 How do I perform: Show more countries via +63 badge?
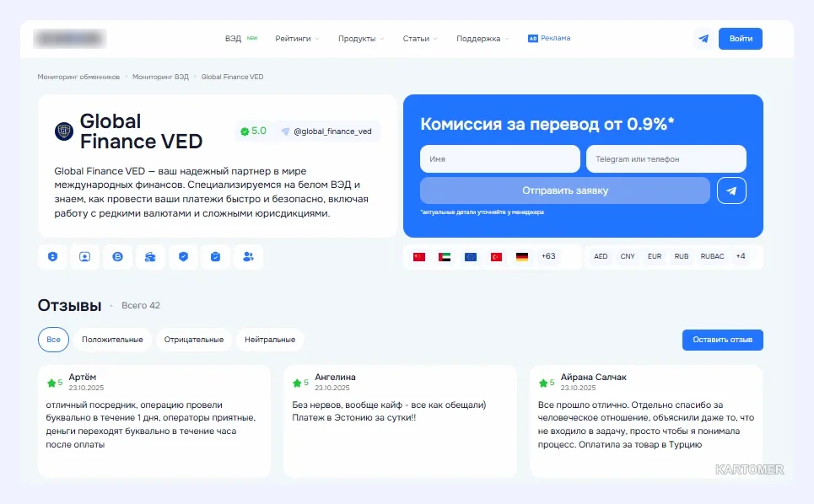click(x=548, y=256)
